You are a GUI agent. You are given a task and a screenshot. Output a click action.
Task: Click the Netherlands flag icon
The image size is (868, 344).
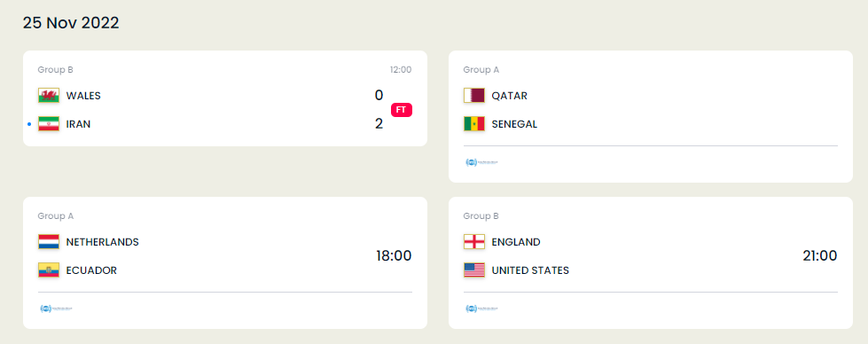(x=49, y=241)
